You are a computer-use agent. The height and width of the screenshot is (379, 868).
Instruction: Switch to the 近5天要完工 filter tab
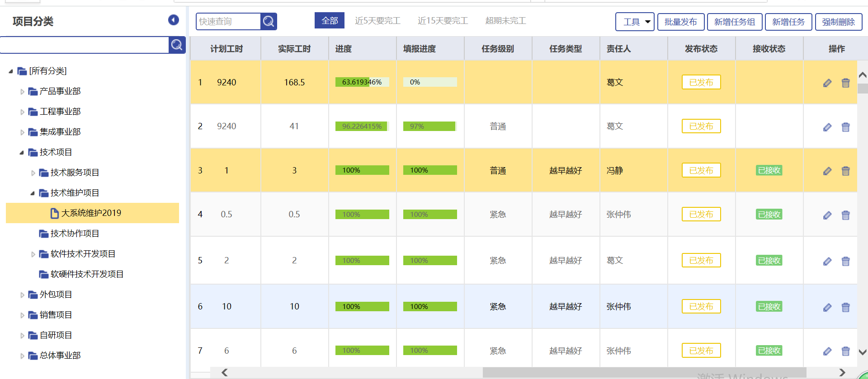click(x=377, y=21)
